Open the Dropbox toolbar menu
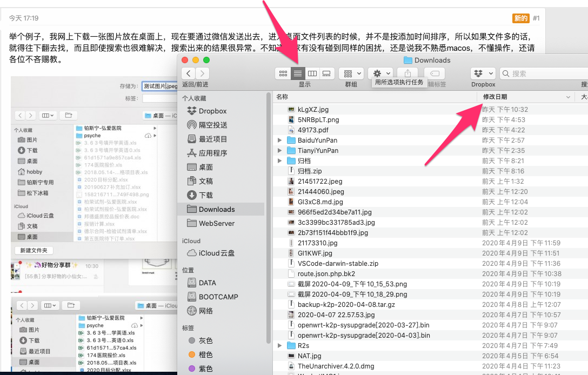588x375 pixels. point(483,73)
